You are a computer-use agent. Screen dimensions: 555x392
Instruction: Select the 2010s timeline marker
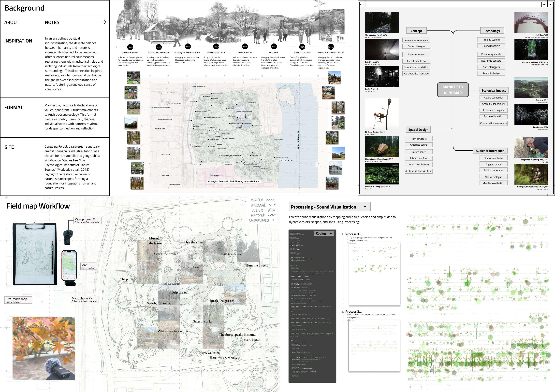pyautogui.click(x=302, y=47)
